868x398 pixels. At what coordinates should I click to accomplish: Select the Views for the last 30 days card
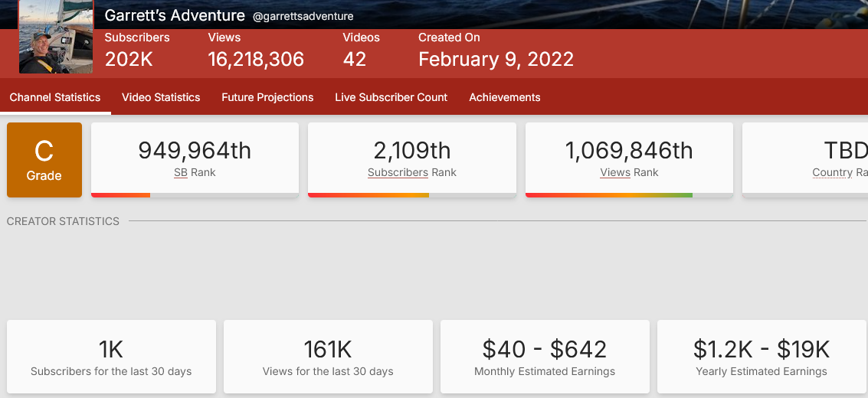coord(328,357)
